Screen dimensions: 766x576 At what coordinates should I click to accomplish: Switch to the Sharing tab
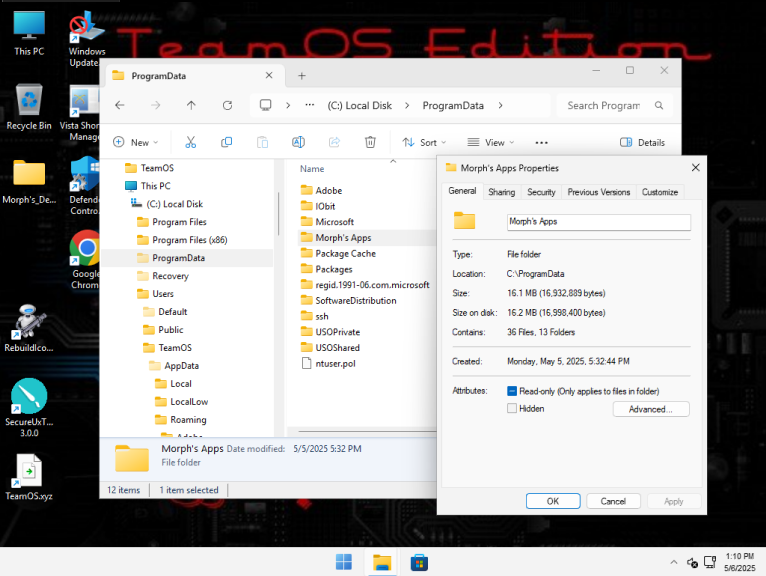tap(501, 192)
